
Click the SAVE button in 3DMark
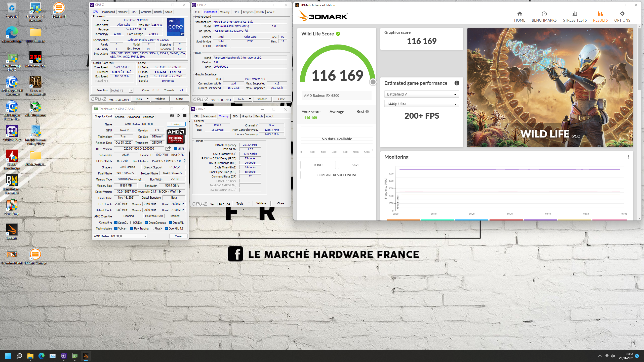coord(355,165)
